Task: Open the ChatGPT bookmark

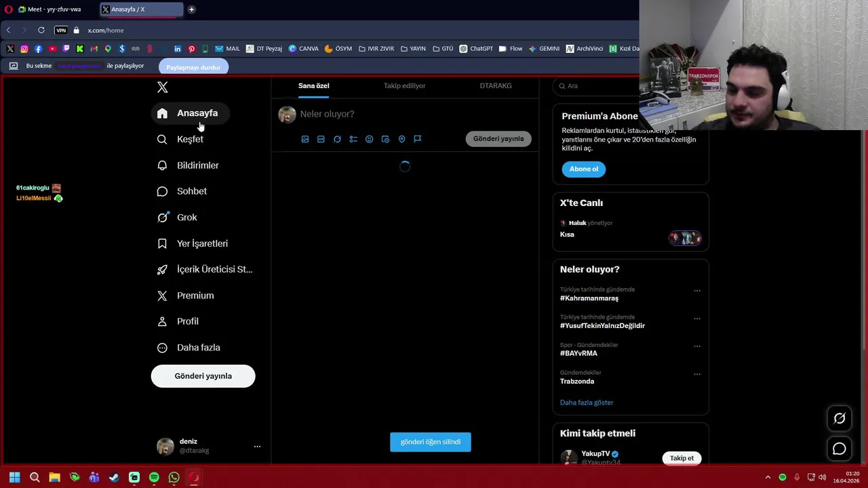Action: (476, 49)
